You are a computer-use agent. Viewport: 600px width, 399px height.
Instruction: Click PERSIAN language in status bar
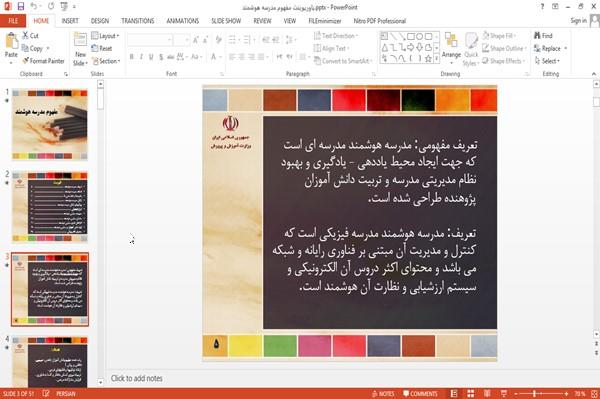click(x=66, y=393)
